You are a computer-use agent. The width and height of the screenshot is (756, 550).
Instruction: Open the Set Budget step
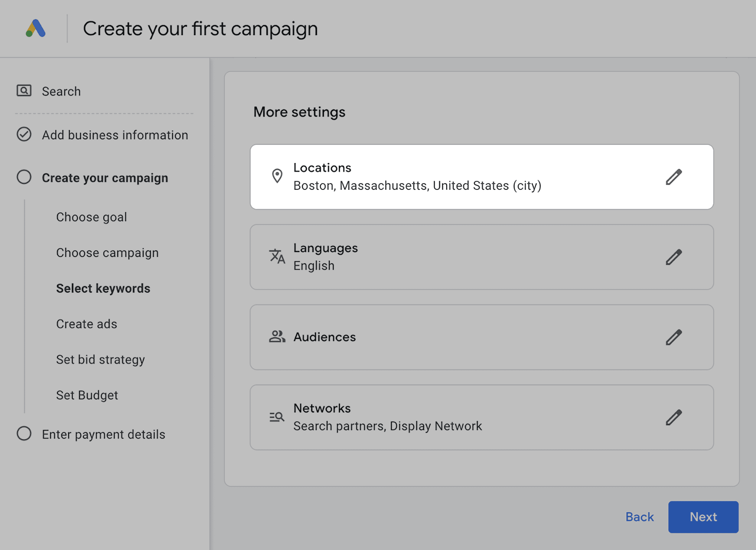tap(87, 395)
